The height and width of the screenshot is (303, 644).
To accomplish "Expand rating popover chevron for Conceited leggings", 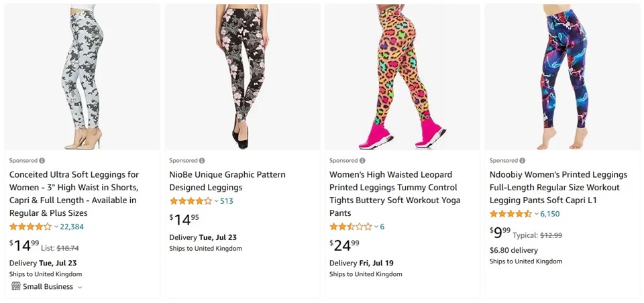I will pos(56,227).
